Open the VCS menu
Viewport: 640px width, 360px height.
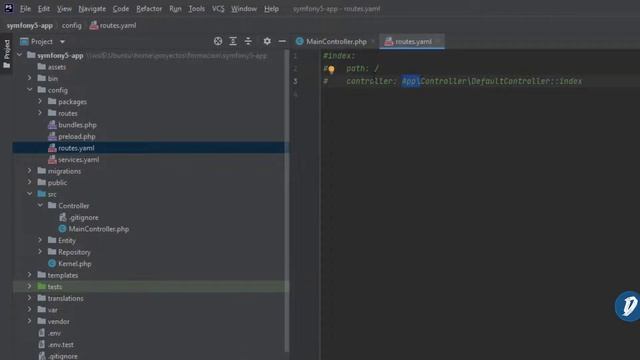[x=218, y=9]
